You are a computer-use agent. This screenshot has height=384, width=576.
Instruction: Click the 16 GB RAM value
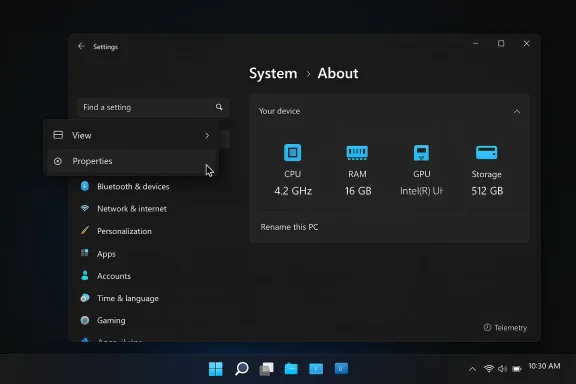(358, 191)
